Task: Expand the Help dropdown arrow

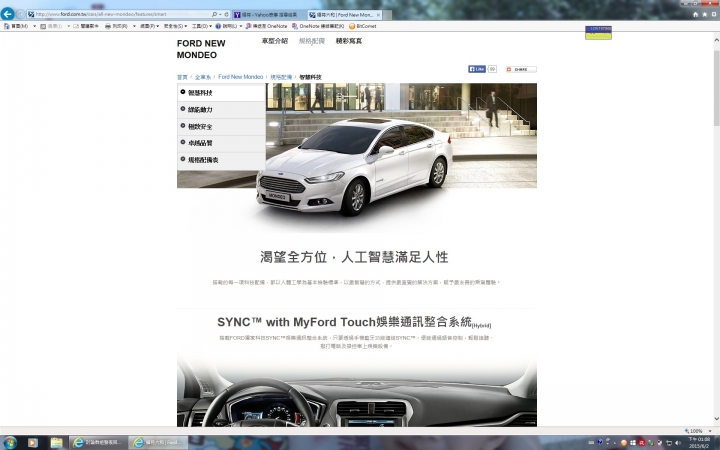Action: point(241,26)
